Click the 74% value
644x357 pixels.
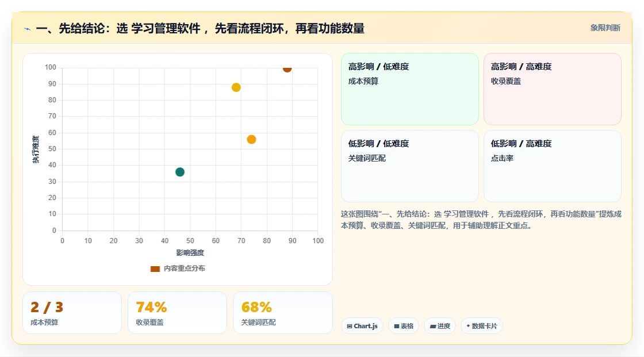pos(151,307)
